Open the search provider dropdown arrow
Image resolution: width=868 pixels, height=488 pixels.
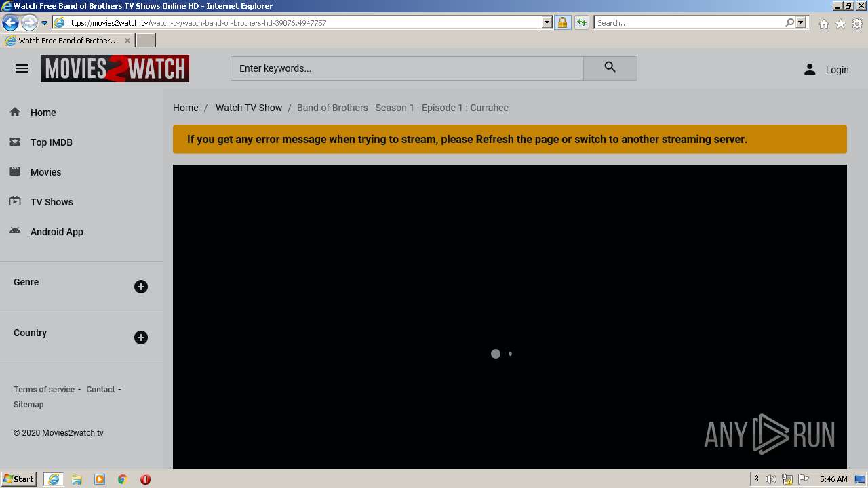801,22
